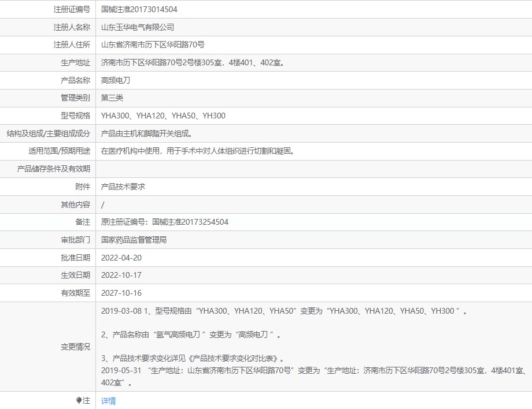Screen dimensions: 532x409
Task: Select the 生产地址 value with 305室
Action: coord(193,63)
